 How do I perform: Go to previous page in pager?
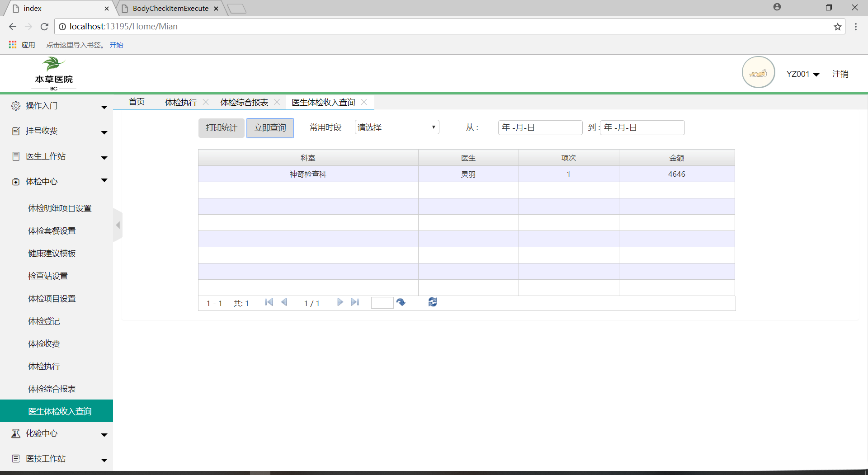click(284, 302)
